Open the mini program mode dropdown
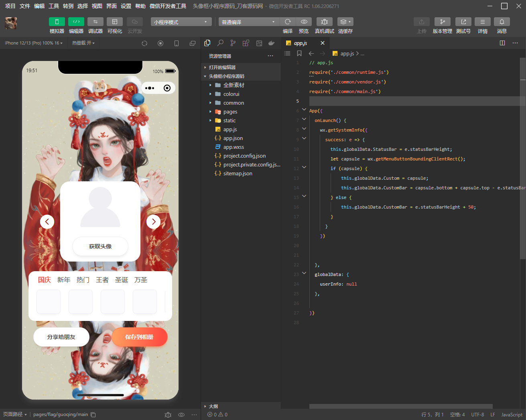526x420 pixels. (181, 22)
